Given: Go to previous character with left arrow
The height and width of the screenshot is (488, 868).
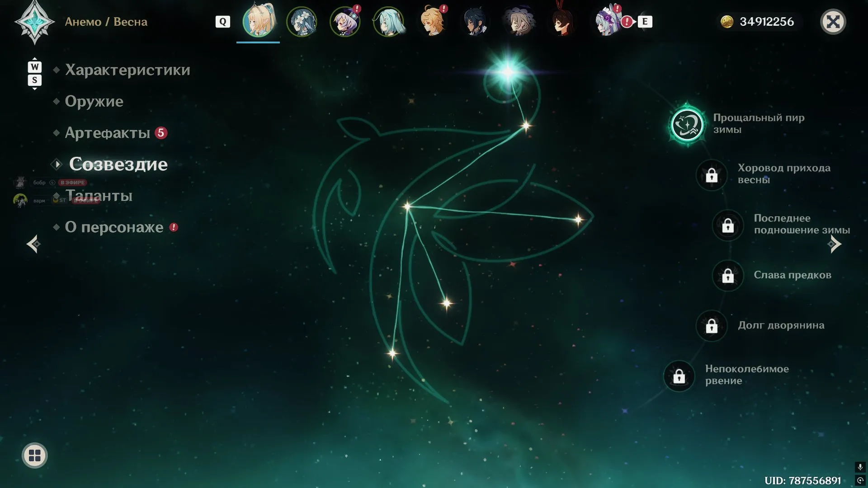Looking at the screenshot, I should click(33, 244).
